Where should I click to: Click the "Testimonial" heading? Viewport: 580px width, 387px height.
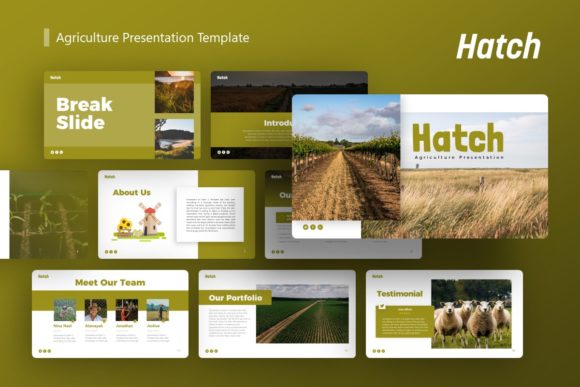point(399,294)
